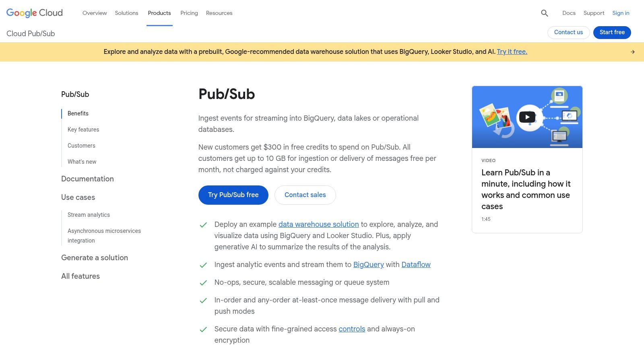Open the search icon in the header
644x362 pixels.
click(544, 13)
